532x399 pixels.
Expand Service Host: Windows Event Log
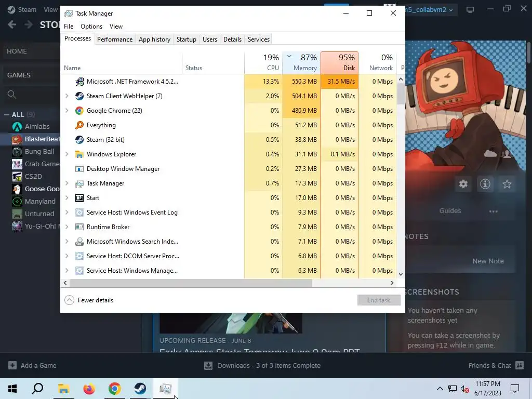pos(67,212)
